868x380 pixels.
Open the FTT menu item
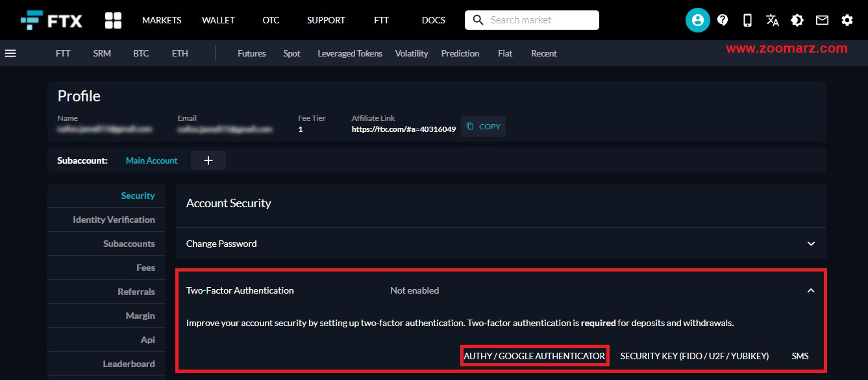(382, 20)
